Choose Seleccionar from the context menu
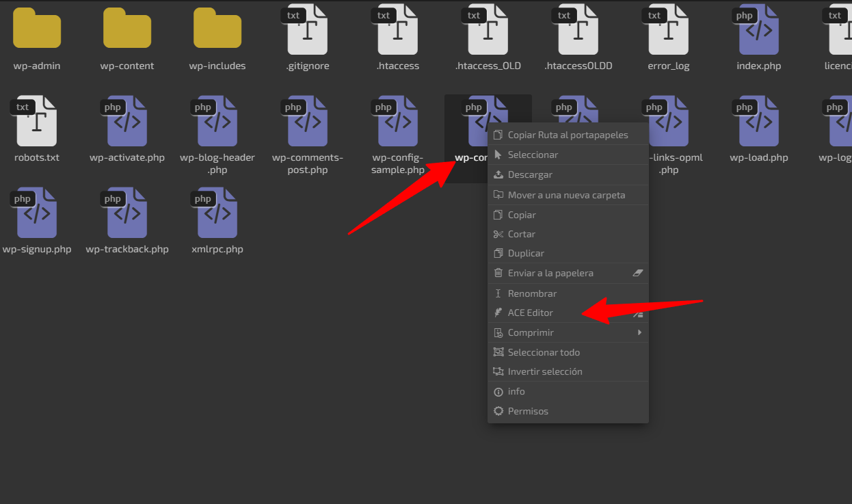852x504 pixels. (x=568, y=155)
